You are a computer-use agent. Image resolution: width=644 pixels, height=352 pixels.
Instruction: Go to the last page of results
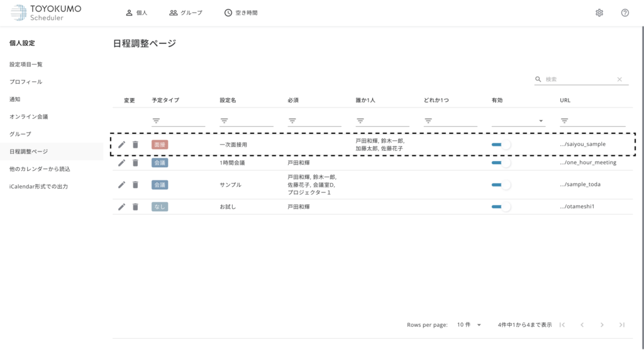pyautogui.click(x=622, y=325)
